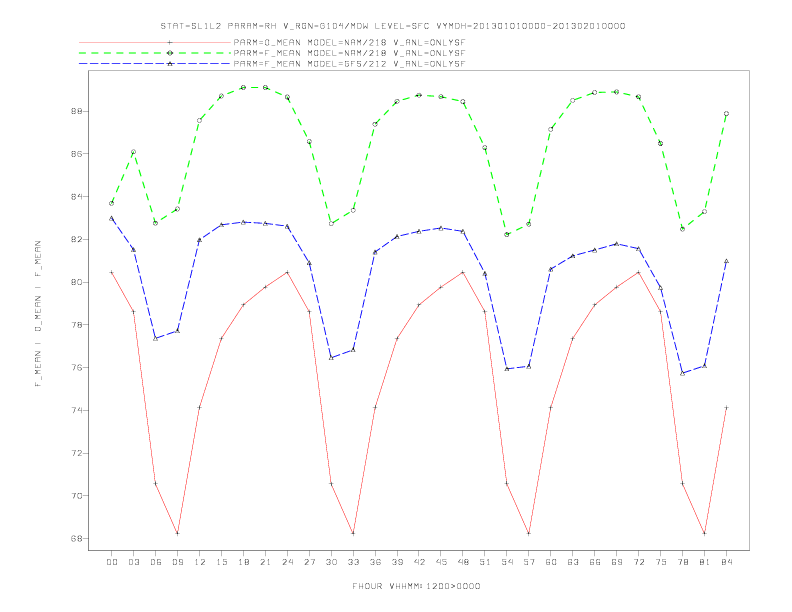The height and width of the screenshot is (612, 792).
Task: Click x-axis forecast hour label 75
Action: pos(661,562)
